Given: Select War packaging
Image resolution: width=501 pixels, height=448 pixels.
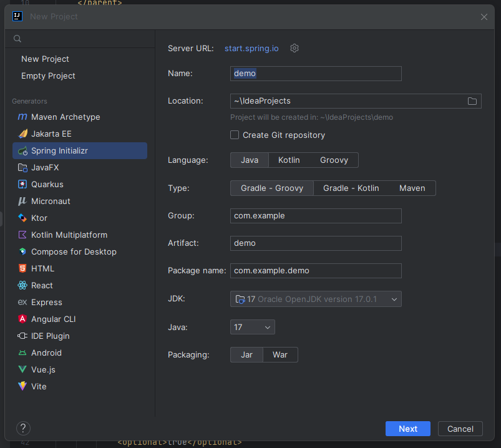Looking at the screenshot, I should (280, 354).
